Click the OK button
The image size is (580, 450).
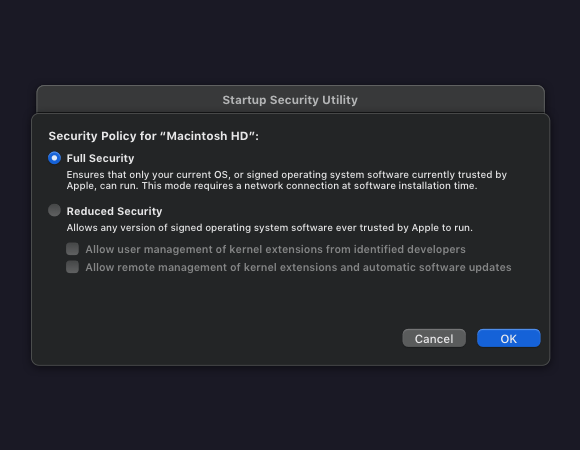coord(509,338)
